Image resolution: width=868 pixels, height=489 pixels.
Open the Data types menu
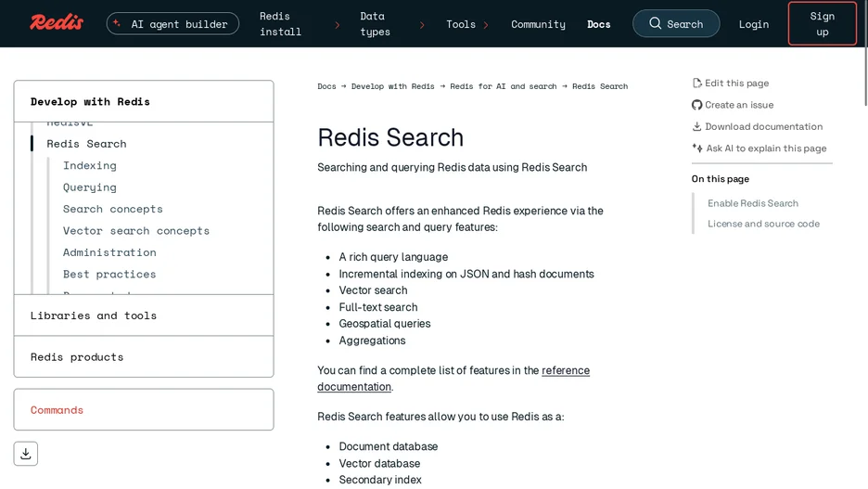pos(375,24)
